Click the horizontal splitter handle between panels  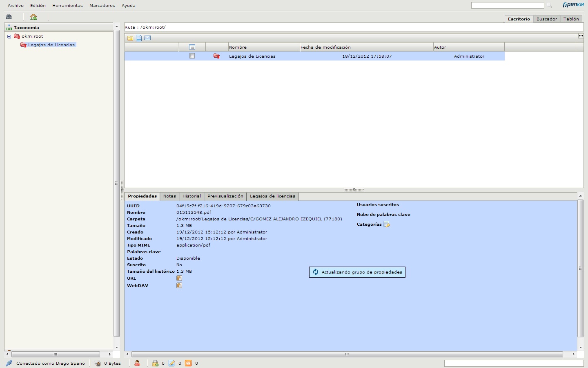(x=354, y=190)
